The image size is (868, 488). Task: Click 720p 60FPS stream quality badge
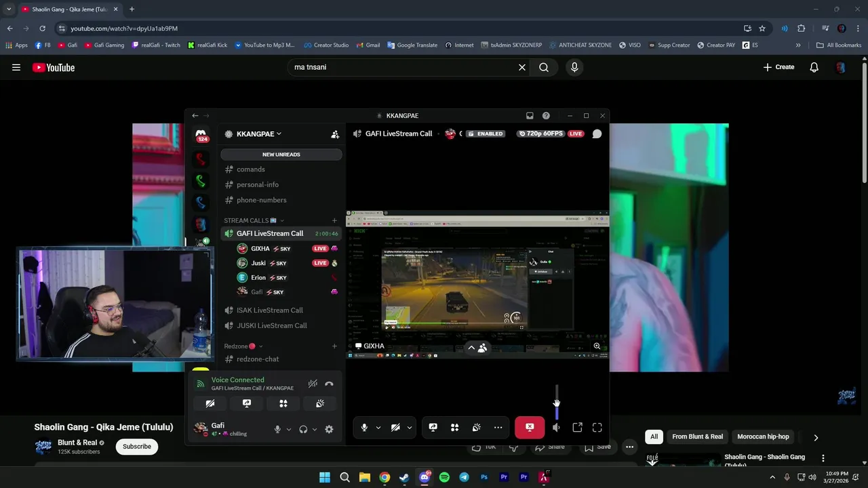540,134
